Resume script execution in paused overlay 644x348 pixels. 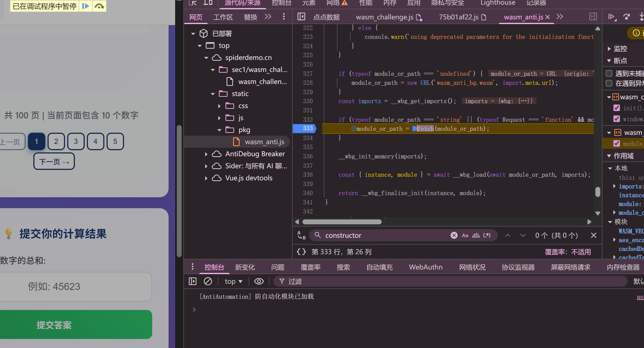[86, 6]
